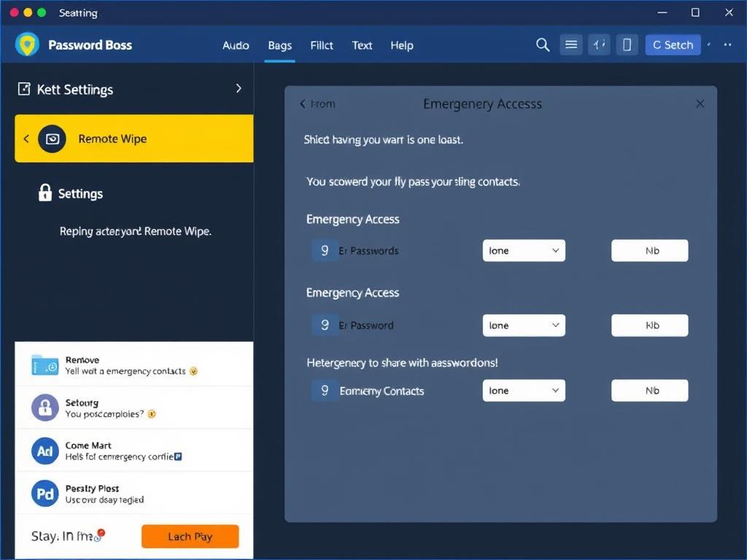Open the Come Mart list item
The height and width of the screenshot is (560, 747).
click(x=134, y=451)
